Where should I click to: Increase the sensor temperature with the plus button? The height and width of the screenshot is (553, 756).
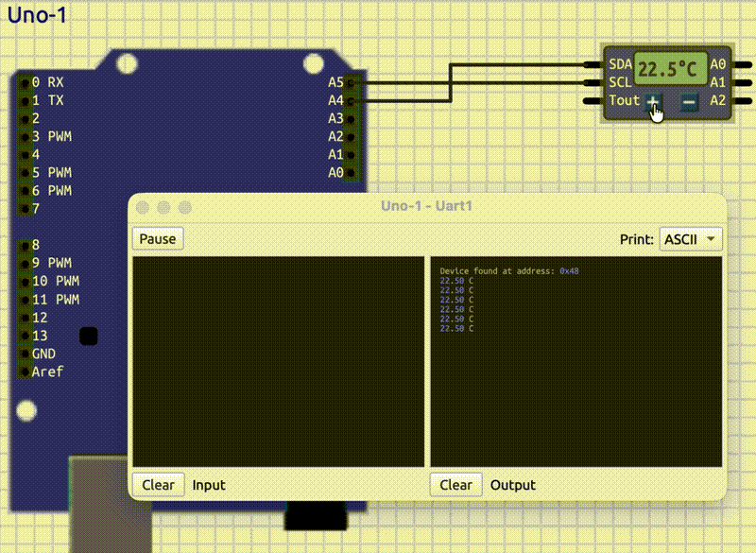652,101
